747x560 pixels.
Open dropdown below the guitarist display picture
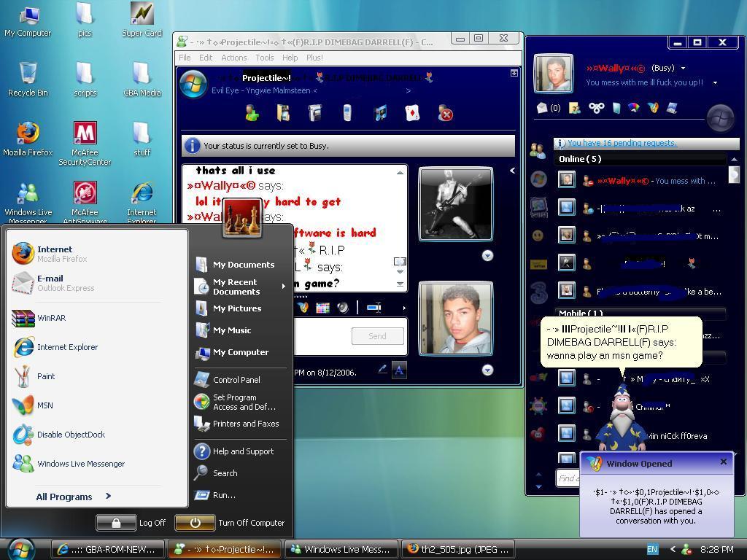pos(487,256)
